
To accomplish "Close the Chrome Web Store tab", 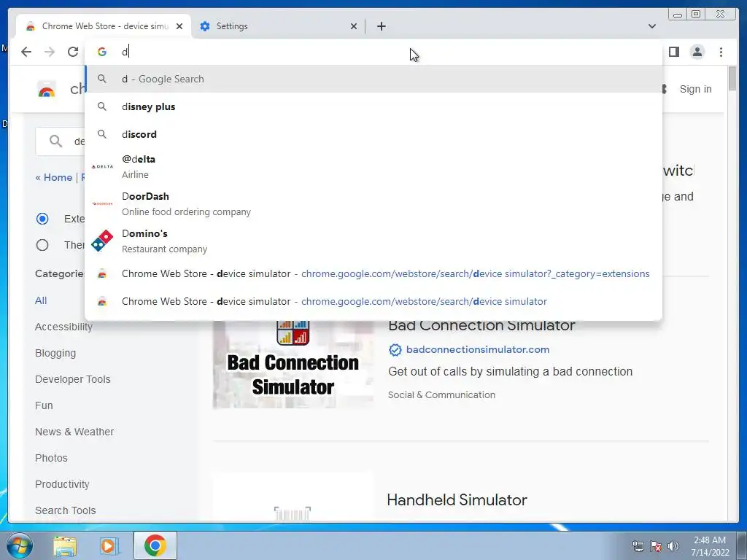I will point(179,26).
